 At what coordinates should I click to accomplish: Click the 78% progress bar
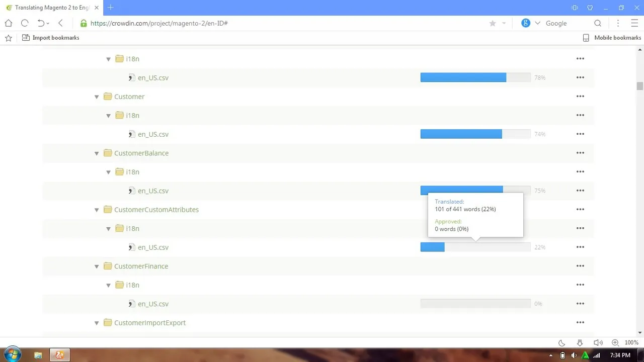coord(475,77)
